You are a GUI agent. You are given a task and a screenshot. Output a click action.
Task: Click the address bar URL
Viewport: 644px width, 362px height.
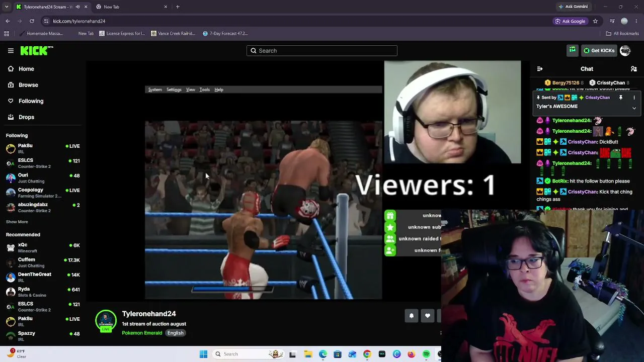pyautogui.click(x=79, y=21)
